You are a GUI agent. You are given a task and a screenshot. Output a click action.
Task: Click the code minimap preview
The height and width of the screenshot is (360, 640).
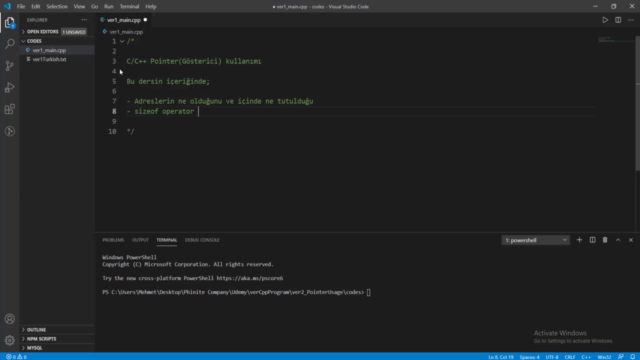(616, 40)
